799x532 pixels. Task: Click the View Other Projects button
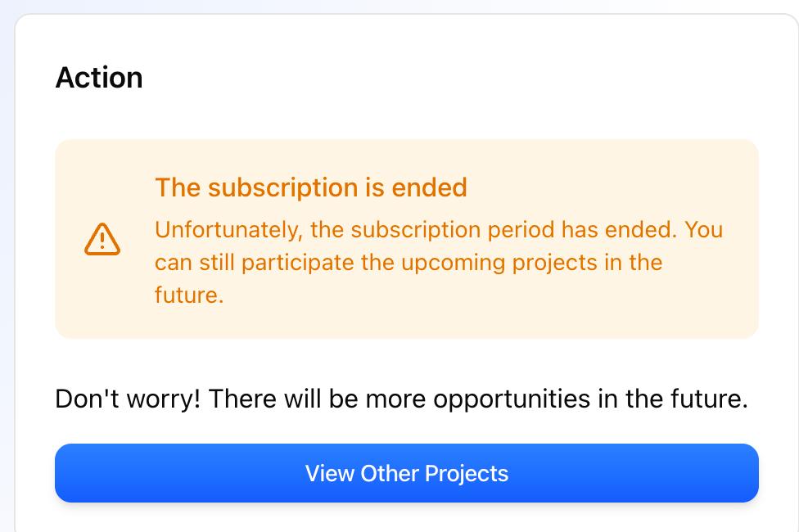pos(407,473)
